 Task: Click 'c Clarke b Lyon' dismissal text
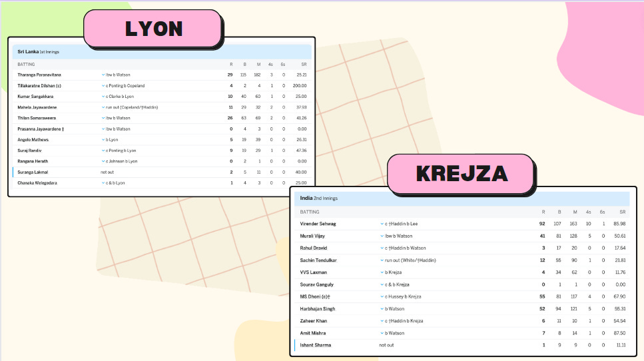tap(120, 97)
